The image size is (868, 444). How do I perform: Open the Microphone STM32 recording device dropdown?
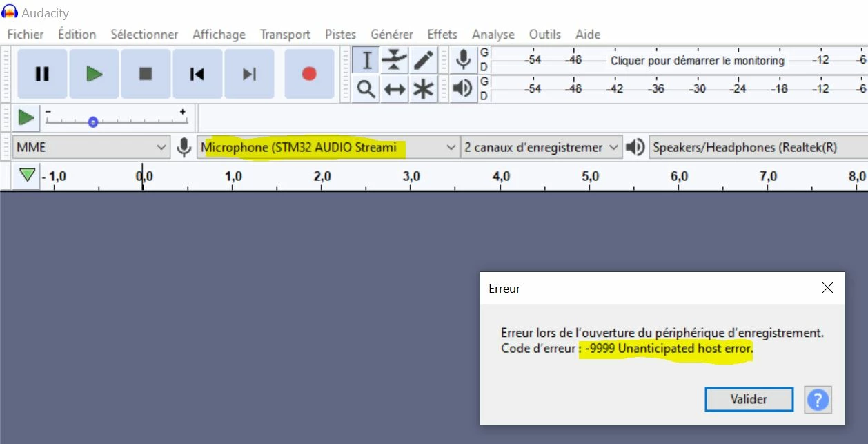[x=328, y=147]
